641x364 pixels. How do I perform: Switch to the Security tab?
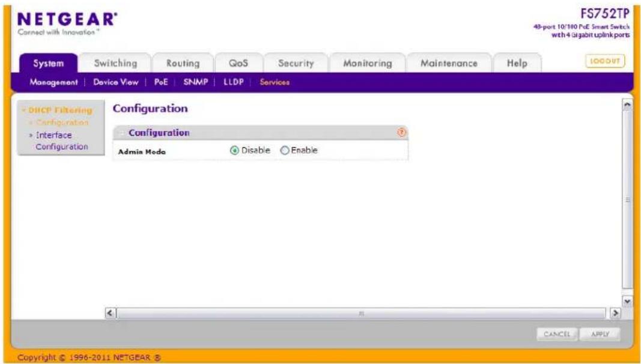tap(296, 63)
